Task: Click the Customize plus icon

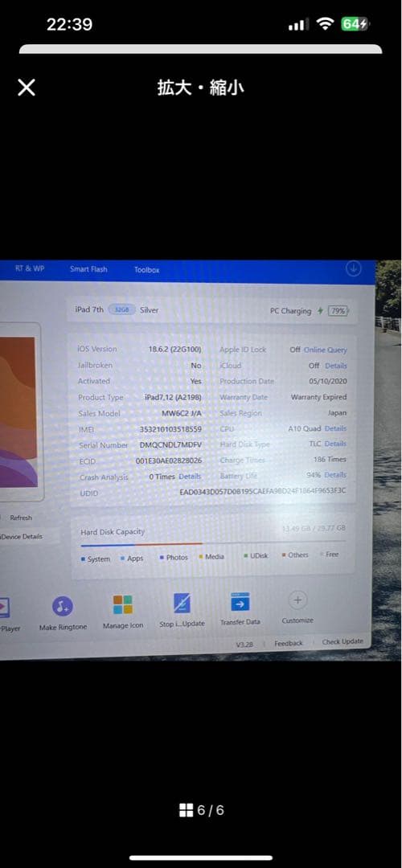Action: click(297, 600)
